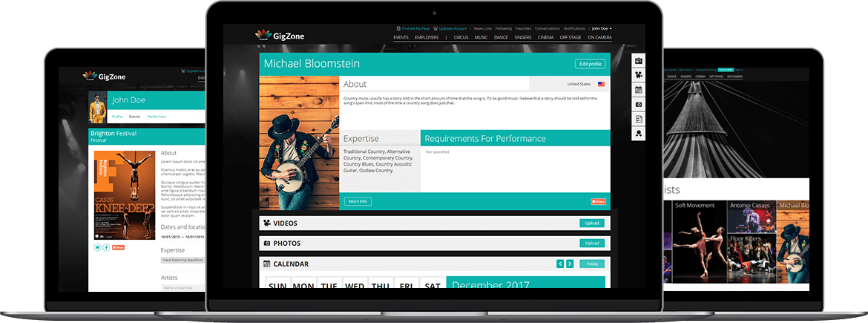Open photo camera icon in side toolbar
This screenshot has height=323, width=868.
coord(638,104)
